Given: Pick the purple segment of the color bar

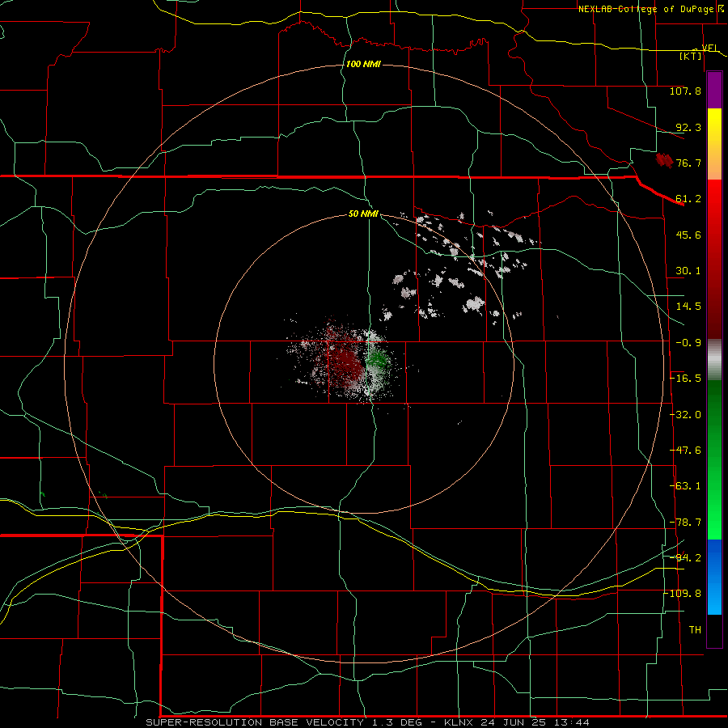Looking at the screenshot, I should tap(714, 91).
